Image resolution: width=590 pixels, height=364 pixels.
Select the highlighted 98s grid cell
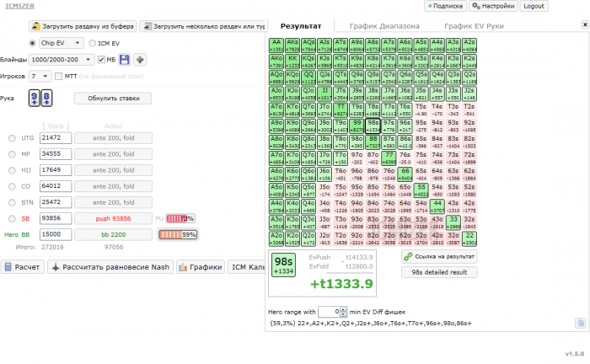coord(373,126)
